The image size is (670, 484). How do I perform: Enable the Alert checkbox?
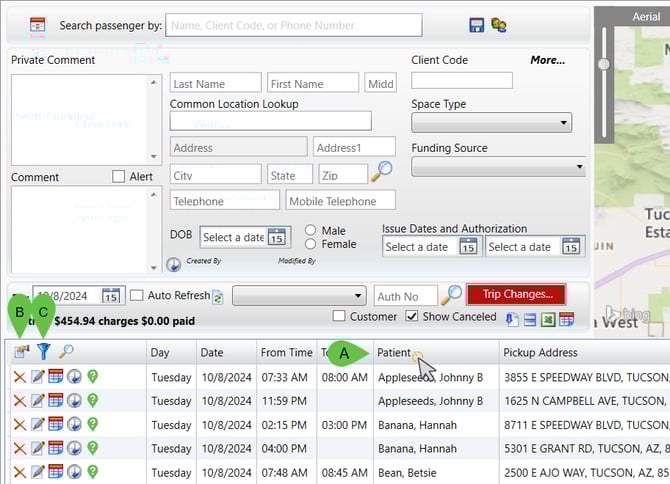point(119,177)
